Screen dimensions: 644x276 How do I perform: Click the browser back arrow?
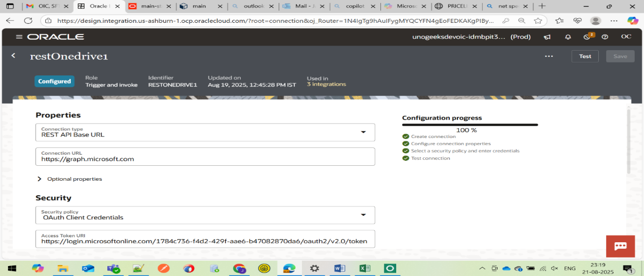[10, 20]
